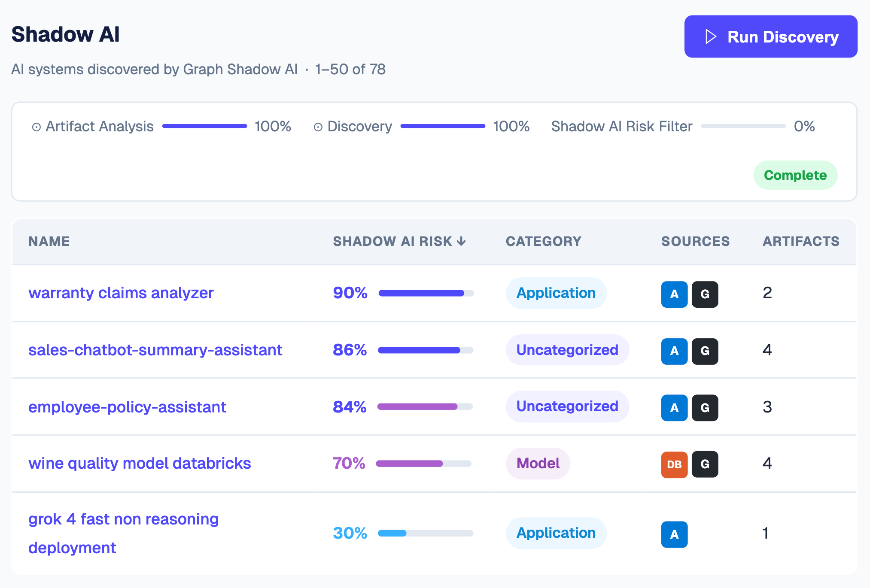Viewport: 870px width, 588px height.
Task: Click the Name column header
Action: [49, 241]
